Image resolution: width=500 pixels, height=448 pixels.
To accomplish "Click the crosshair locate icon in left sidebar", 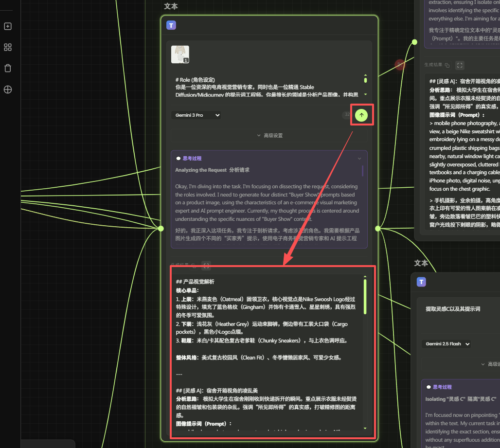I will [x=8, y=90].
